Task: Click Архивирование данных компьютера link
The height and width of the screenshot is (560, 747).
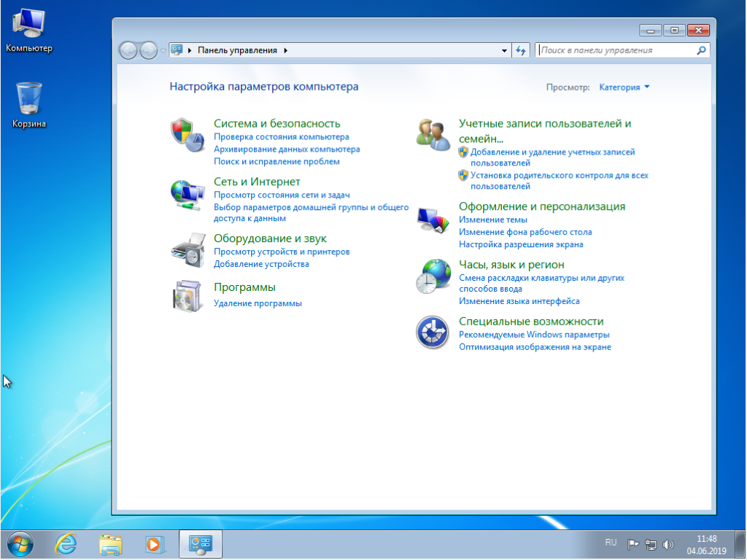Action: 287,149
